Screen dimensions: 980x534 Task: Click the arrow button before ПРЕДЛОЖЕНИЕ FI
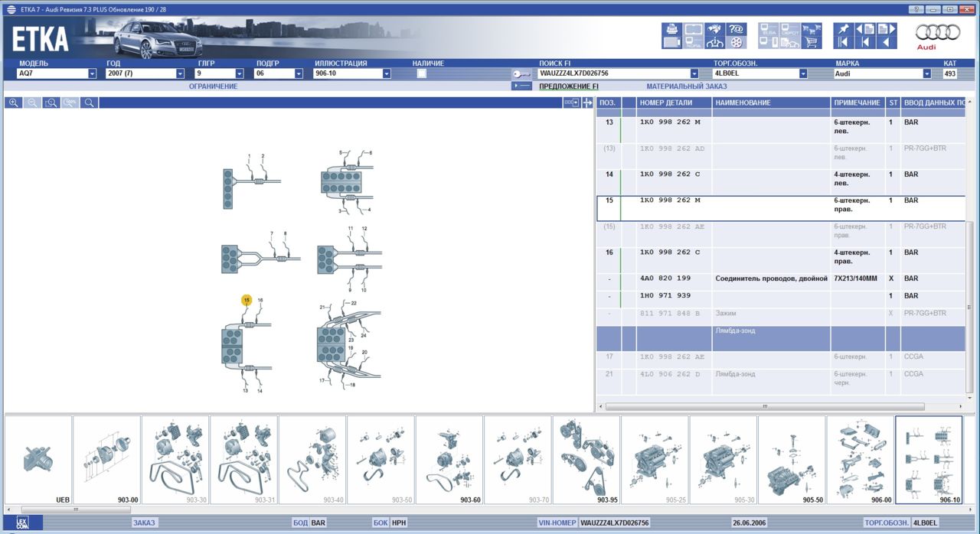pyautogui.click(x=523, y=86)
